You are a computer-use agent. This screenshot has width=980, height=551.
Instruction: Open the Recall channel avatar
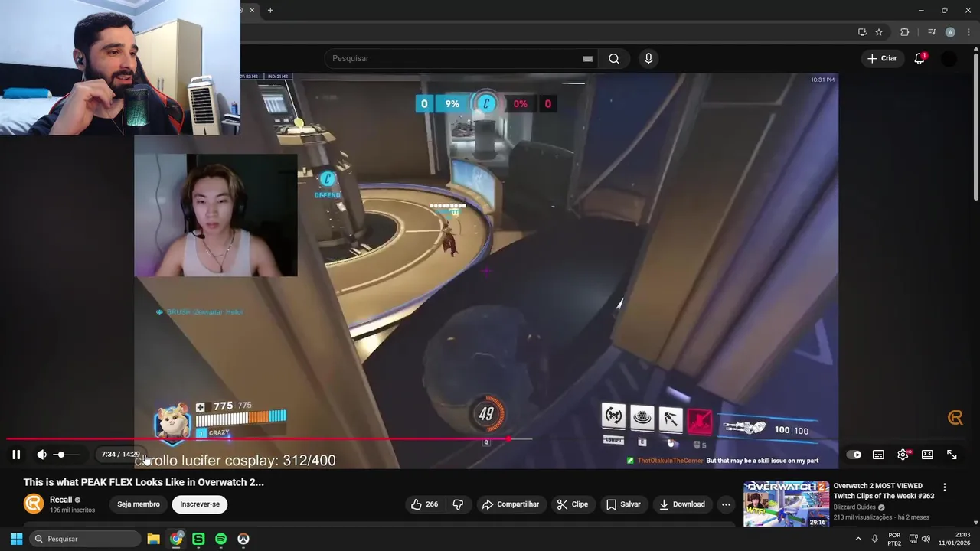34,504
